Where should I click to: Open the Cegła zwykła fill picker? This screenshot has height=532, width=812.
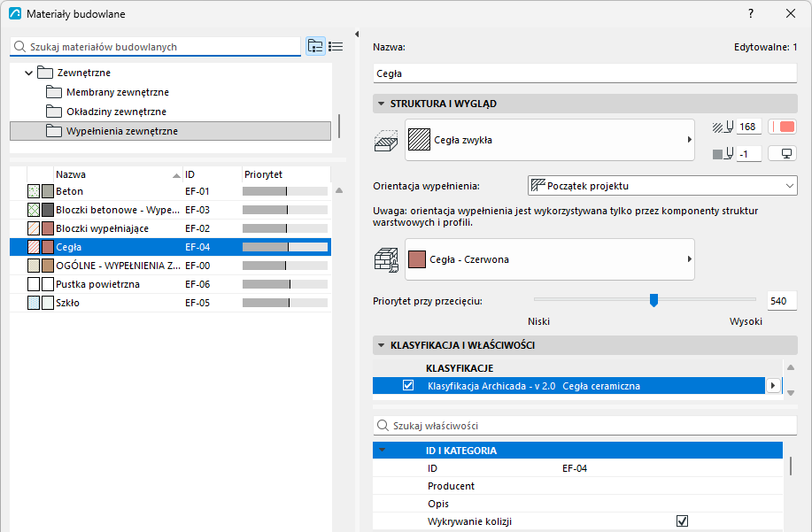click(549, 140)
